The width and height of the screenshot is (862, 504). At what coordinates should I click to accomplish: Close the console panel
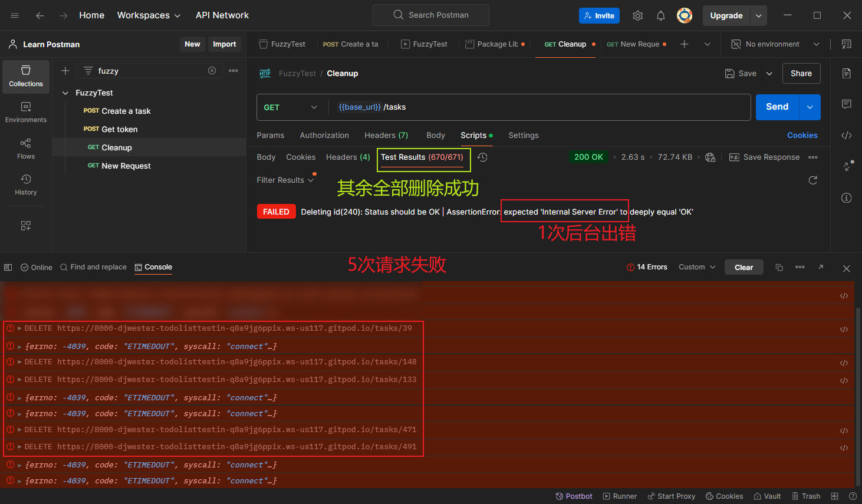(847, 268)
